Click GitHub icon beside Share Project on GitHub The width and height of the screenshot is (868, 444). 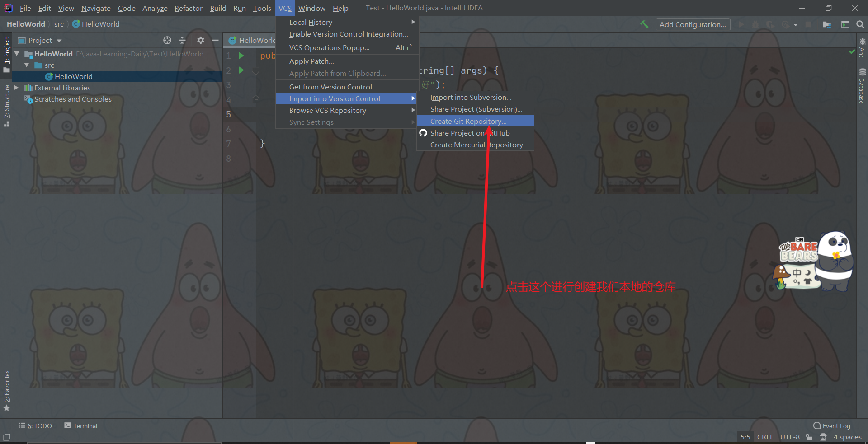pyautogui.click(x=423, y=133)
